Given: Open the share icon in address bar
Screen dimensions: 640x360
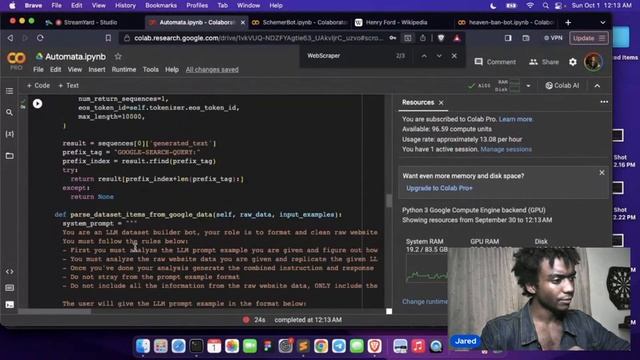Looking at the screenshot, I should (423, 38).
